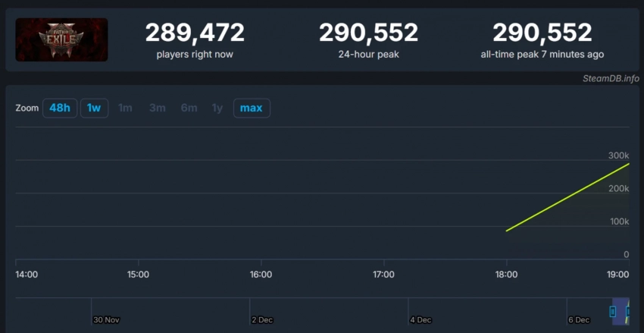Set chart zoom to 3m
Image resolution: width=644 pixels, height=333 pixels.
(x=157, y=108)
